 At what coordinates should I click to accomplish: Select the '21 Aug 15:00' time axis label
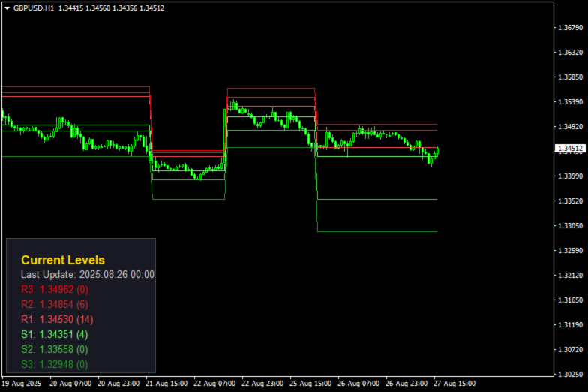(166, 383)
